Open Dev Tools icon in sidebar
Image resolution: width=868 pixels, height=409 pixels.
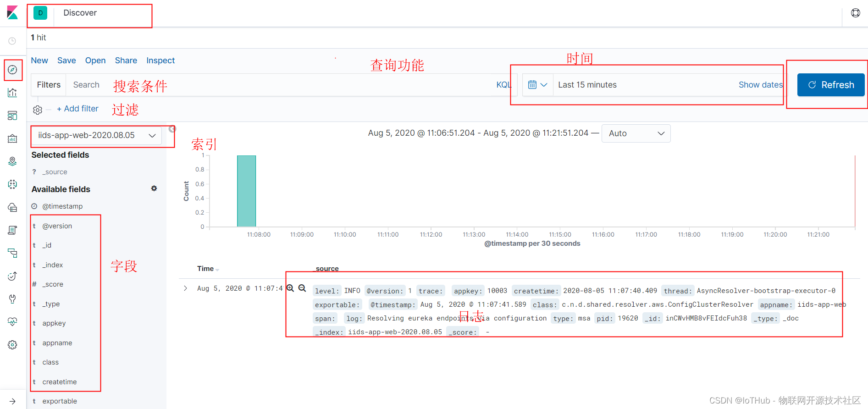tap(12, 299)
